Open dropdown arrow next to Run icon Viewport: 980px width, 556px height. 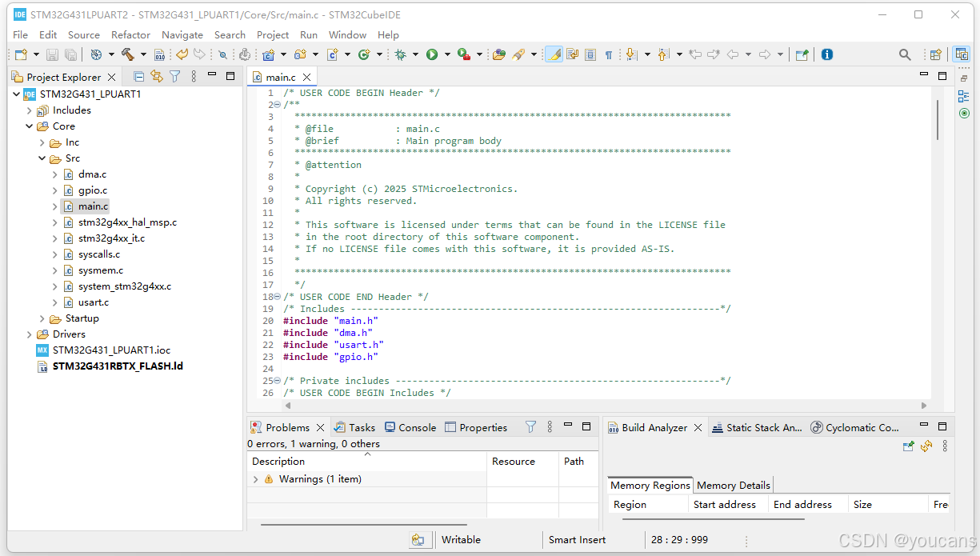[448, 54]
